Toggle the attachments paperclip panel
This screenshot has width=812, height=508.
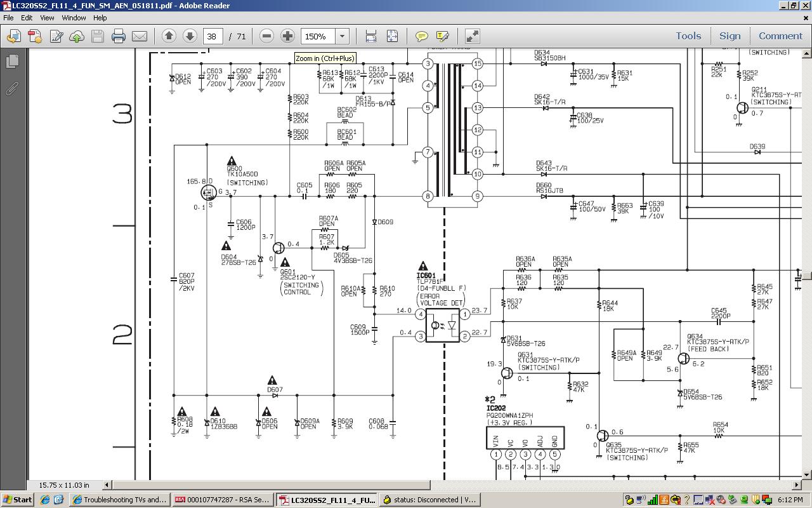coord(12,89)
